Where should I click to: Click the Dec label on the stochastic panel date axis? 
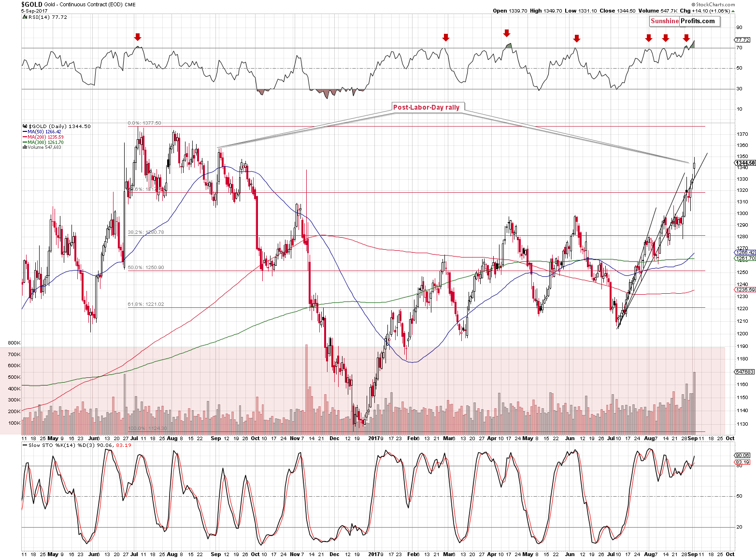tap(334, 555)
